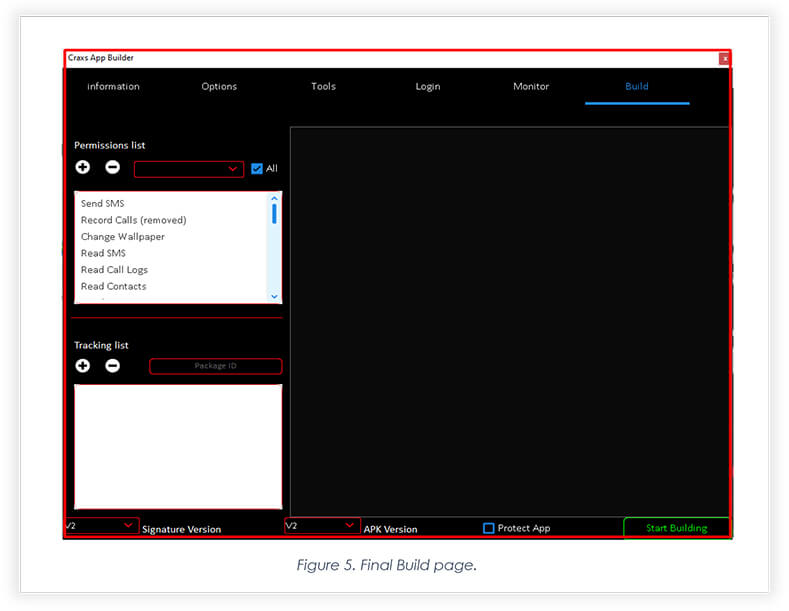Viewport: 789px width, 611px height.
Task: Open the APK Version dropdown
Action: (322, 525)
